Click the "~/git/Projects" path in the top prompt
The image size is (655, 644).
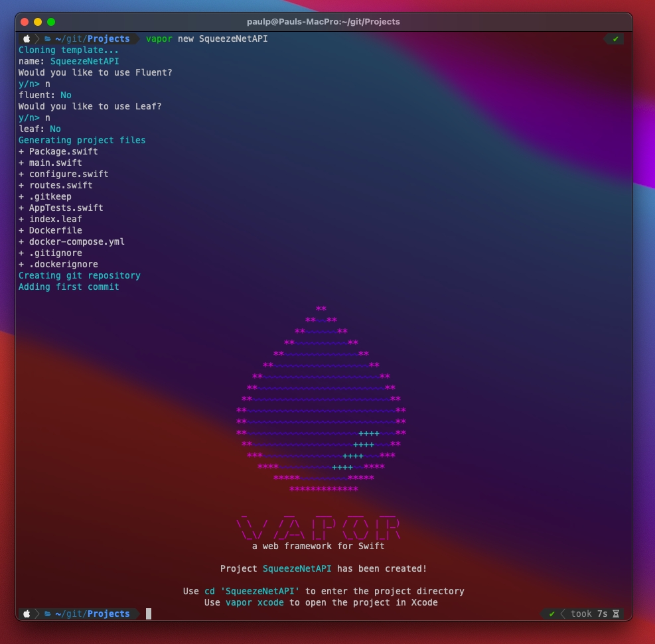click(x=92, y=39)
